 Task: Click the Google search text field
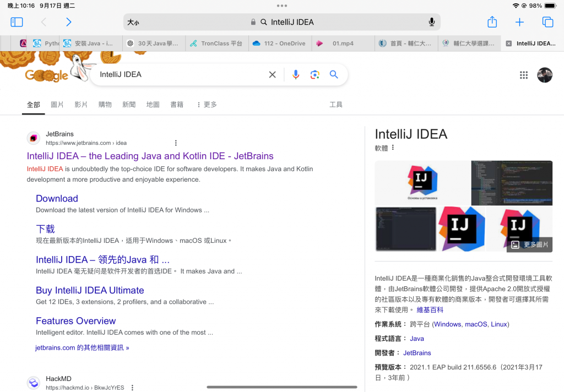click(182, 74)
